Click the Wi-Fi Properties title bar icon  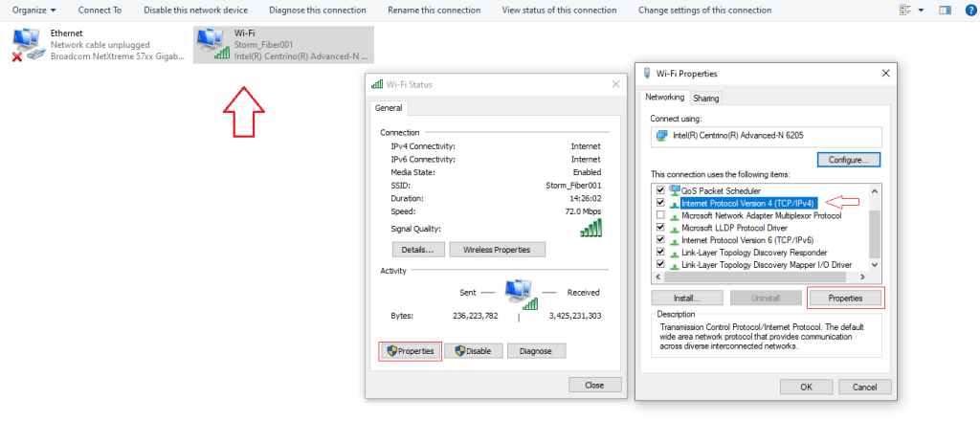click(647, 73)
